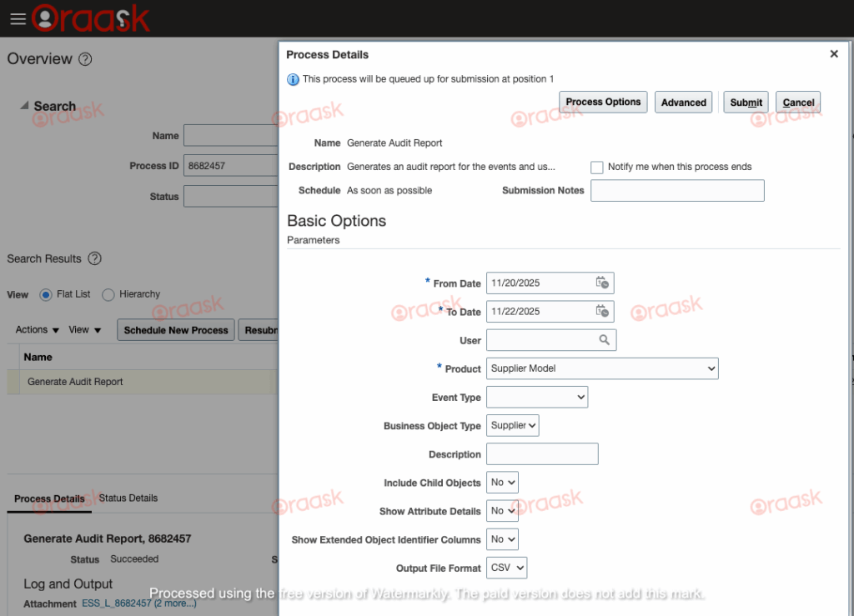Click the User input field
Image resolution: width=854 pixels, height=616 pixels.
540,340
